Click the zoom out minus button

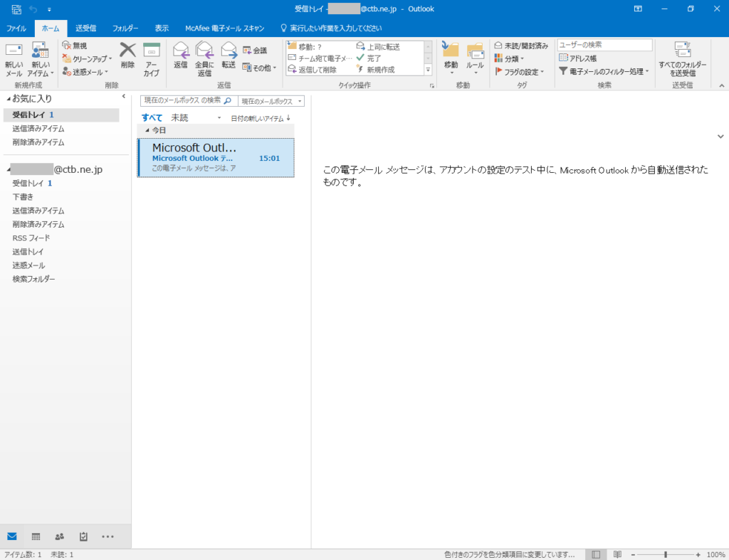[633, 554]
